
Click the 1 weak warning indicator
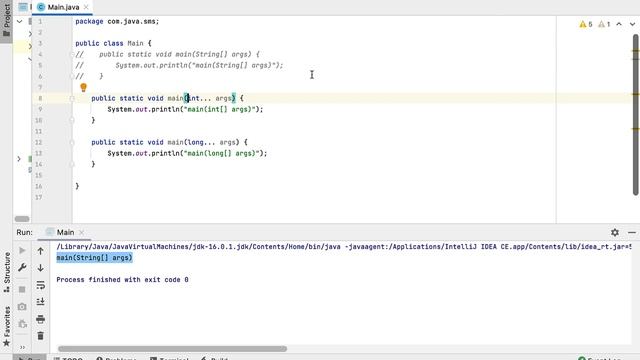click(x=604, y=24)
